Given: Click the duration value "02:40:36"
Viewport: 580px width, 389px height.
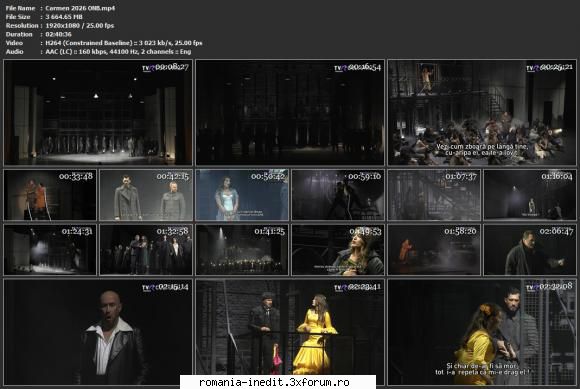Looking at the screenshot, I should point(58,34).
